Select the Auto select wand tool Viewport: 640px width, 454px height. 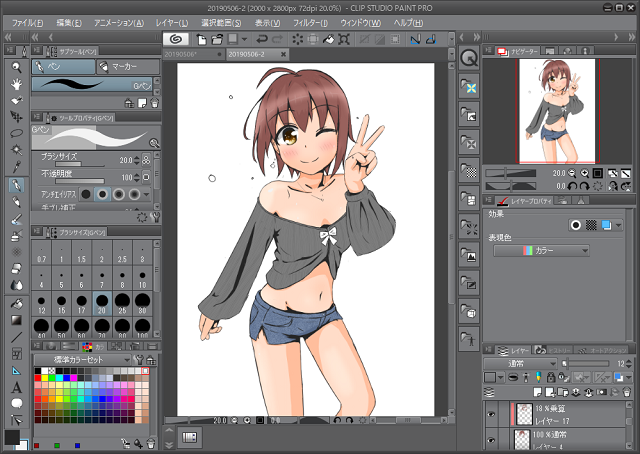16,150
